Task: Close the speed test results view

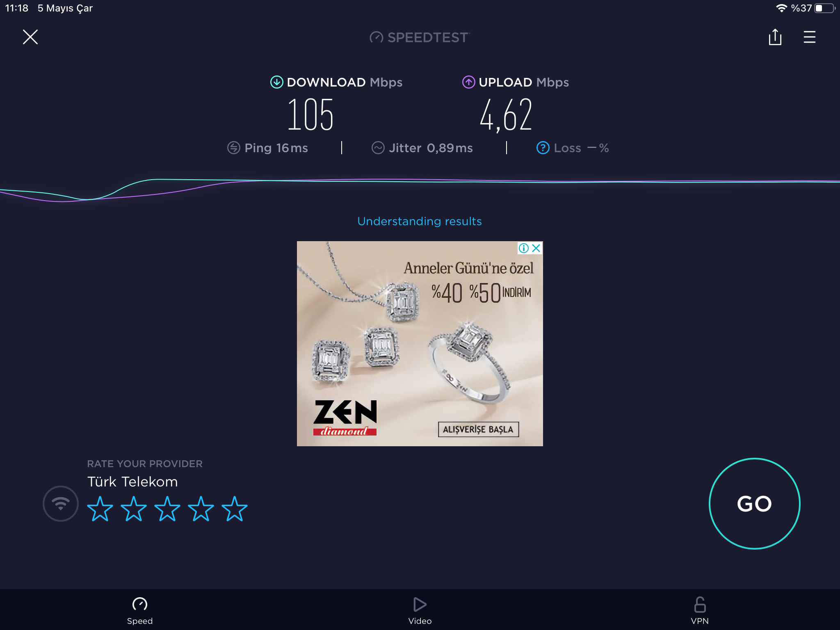Action: point(30,37)
